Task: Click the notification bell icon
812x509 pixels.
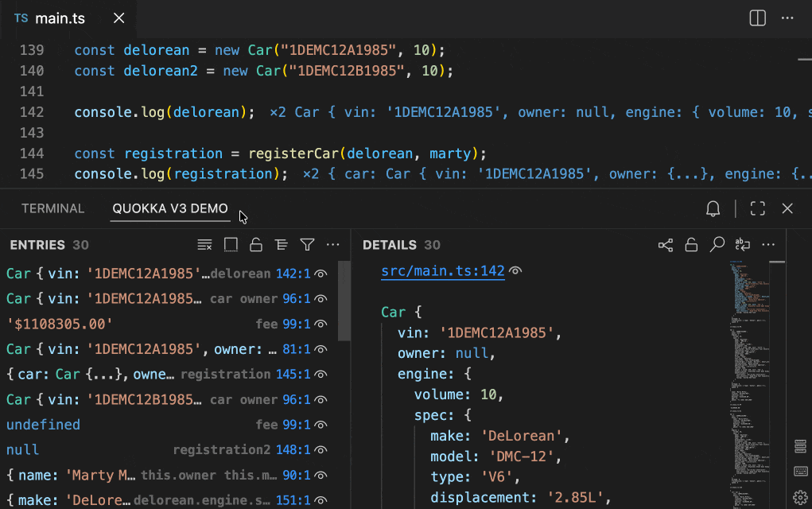Action: [713, 208]
